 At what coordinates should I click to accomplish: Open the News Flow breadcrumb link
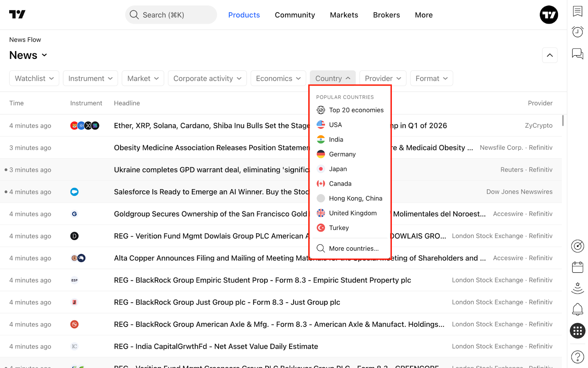[25, 40]
